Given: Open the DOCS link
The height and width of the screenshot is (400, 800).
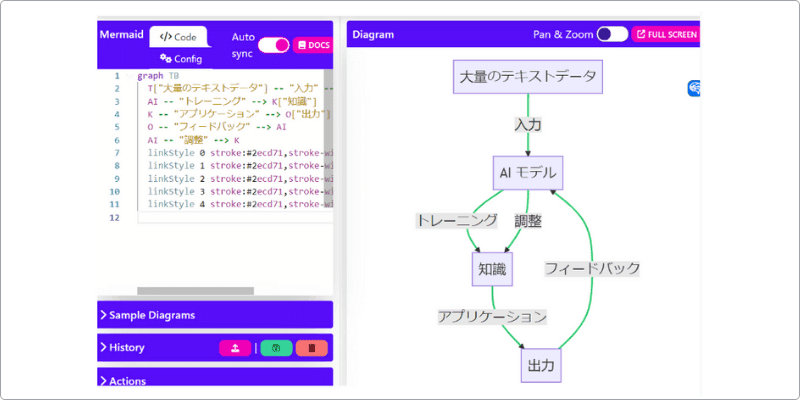Looking at the screenshot, I should (313, 45).
